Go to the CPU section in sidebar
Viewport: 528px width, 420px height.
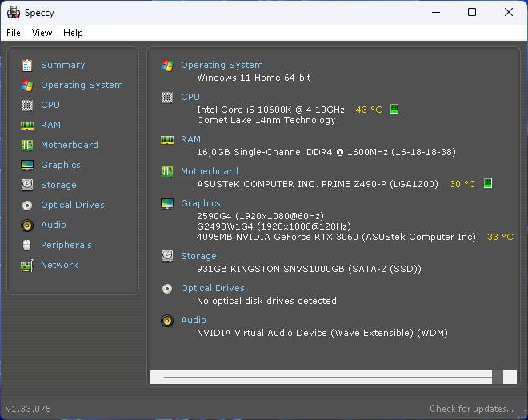(50, 105)
